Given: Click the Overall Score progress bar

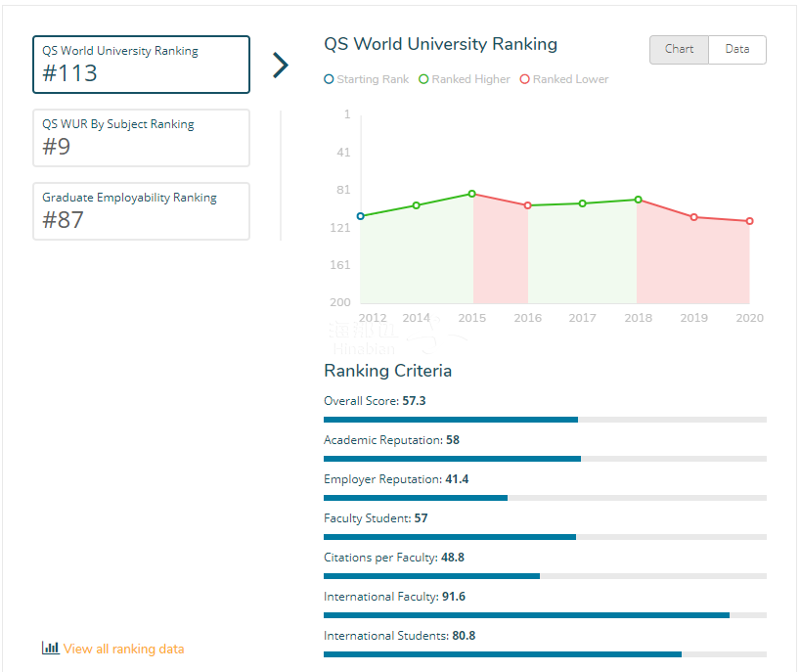Looking at the screenshot, I should click(545, 420).
